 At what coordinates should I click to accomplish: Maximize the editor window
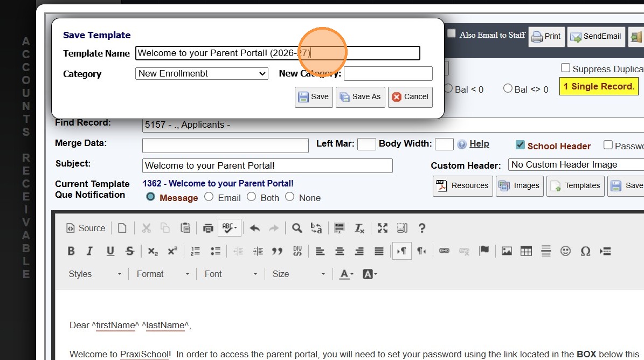click(383, 228)
